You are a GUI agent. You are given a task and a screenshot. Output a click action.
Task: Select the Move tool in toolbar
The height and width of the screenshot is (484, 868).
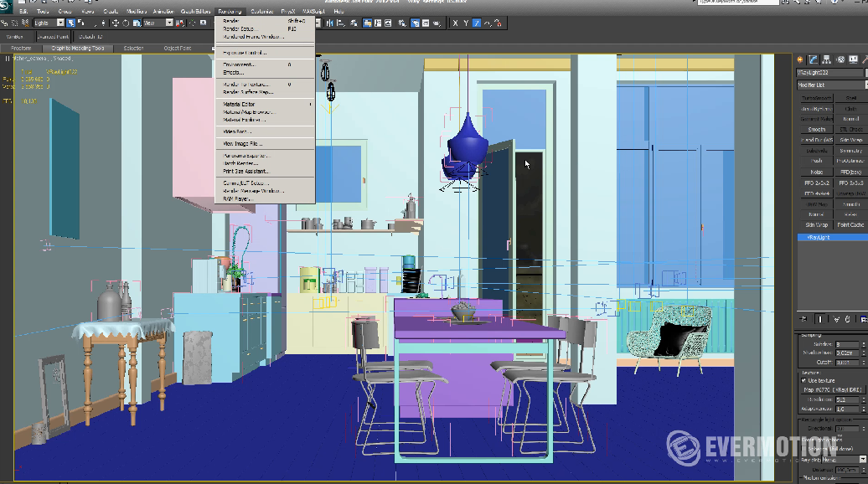click(x=115, y=23)
